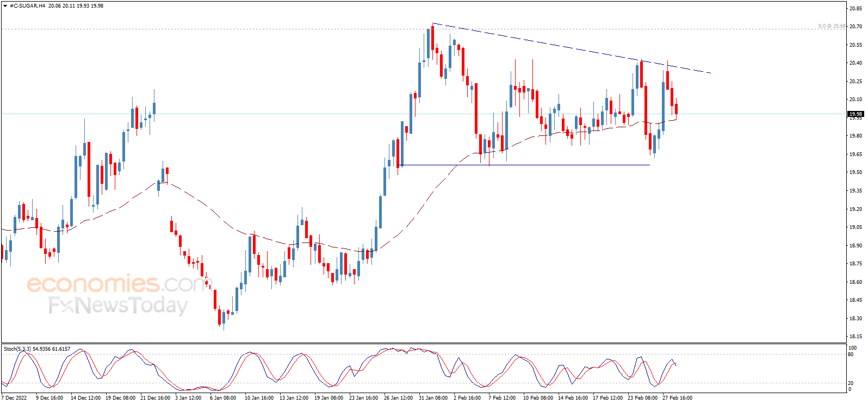Click the '26 Jan 12:00' time axis label
This screenshot has height=404, width=868.
pos(399,398)
